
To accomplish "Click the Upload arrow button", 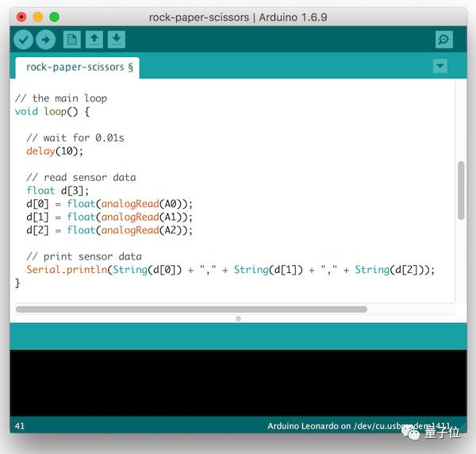I will [45, 40].
